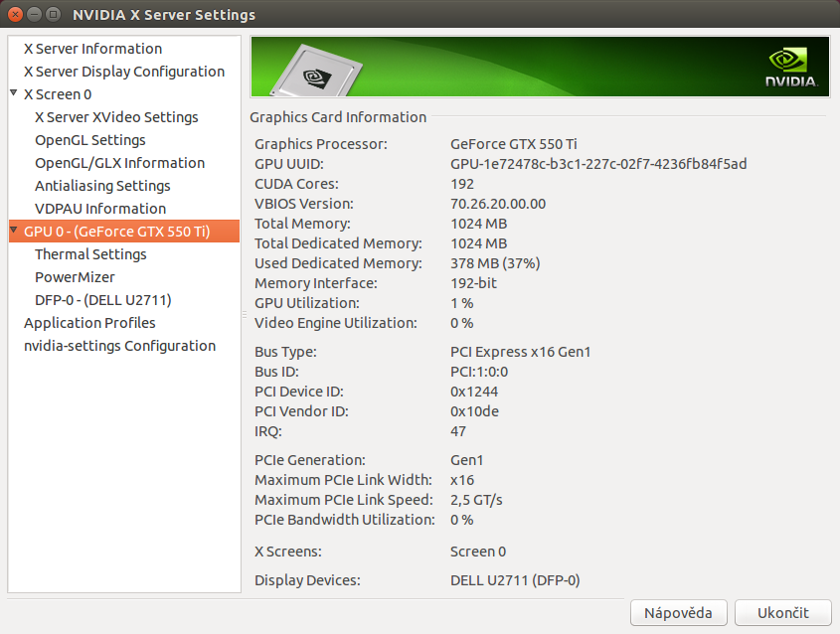Viewport: 840px width, 634px height.
Task: Click the Ukončit quit button
Action: [x=782, y=612]
